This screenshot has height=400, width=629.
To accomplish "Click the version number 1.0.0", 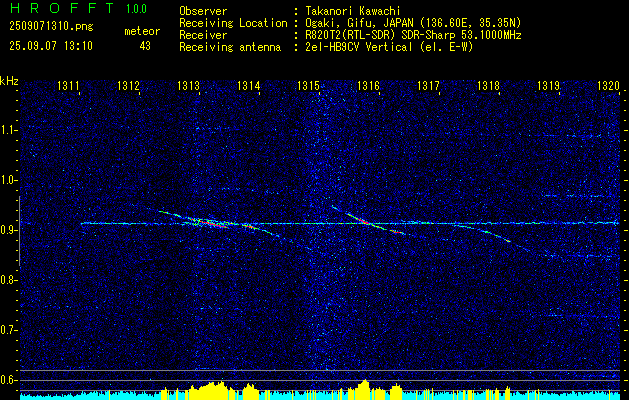I will [136, 8].
